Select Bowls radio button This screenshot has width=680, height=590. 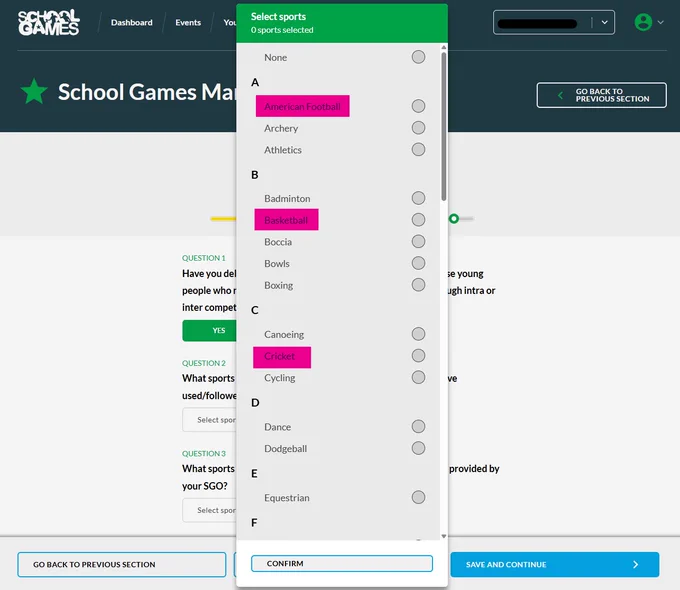(x=418, y=263)
